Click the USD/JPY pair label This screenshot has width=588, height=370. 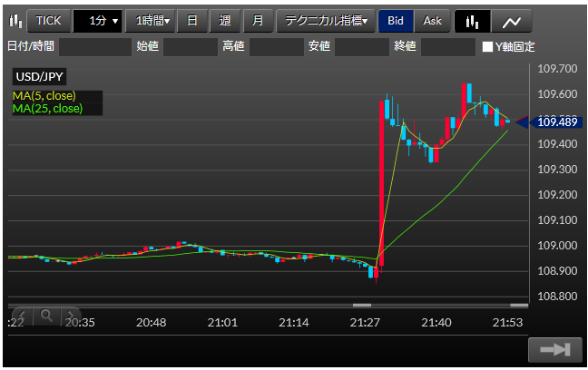tap(39, 77)
